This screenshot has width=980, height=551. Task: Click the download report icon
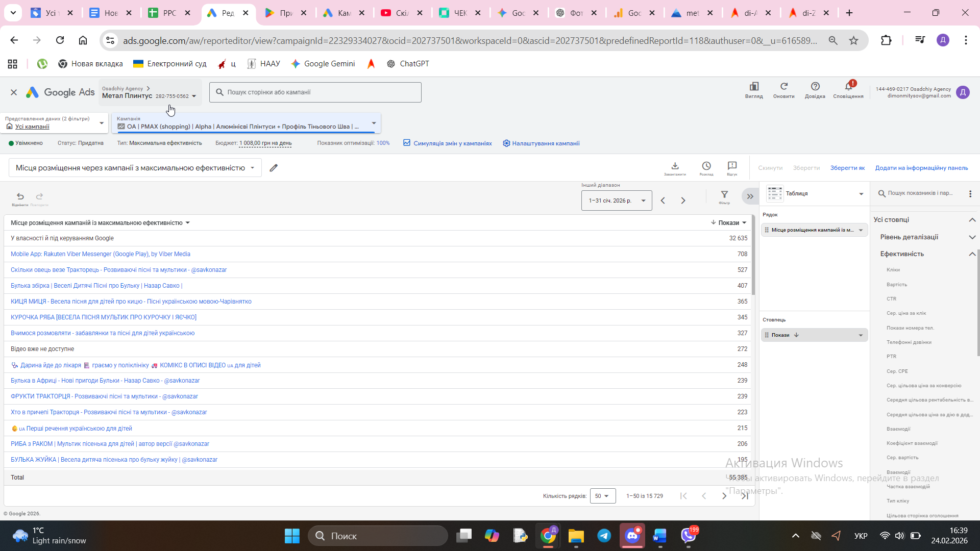click(675, 166)
